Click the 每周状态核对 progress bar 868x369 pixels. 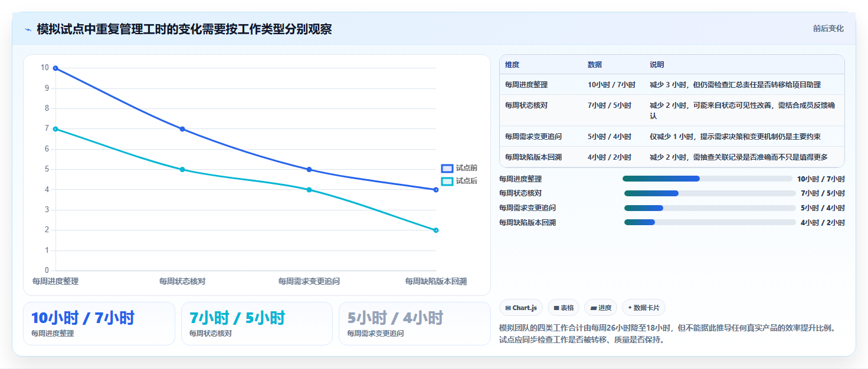coord(710,193)
